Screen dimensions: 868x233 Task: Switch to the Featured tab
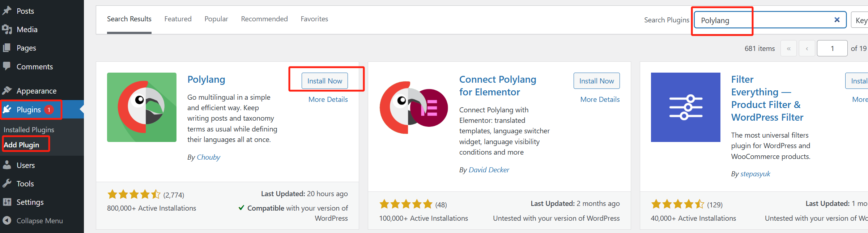(178, 19)
